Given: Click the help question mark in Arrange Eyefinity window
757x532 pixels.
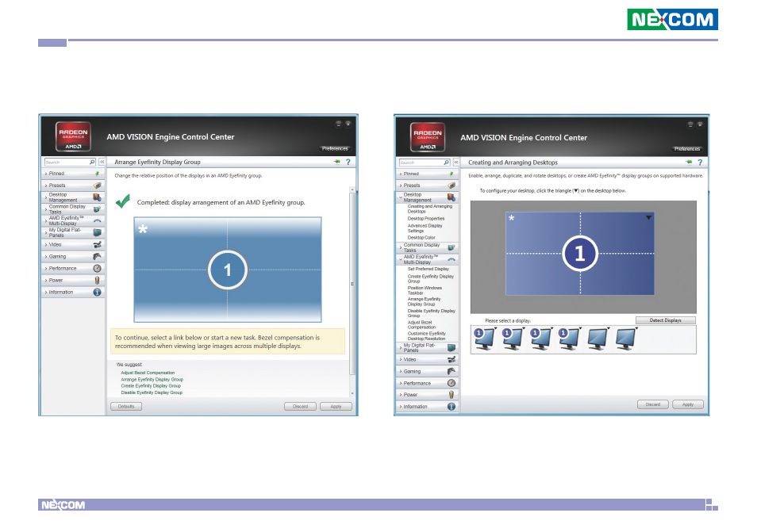Looking at the screenshot, I should click(348, 162).
